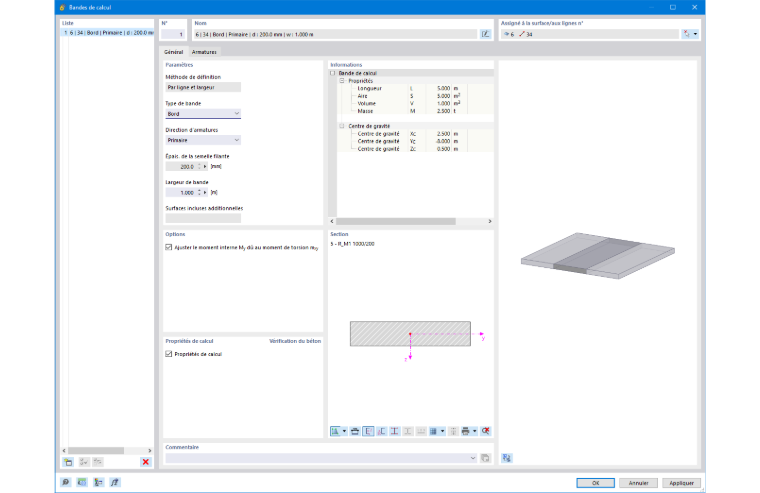Switch to the Armatures tab
The image size is (760, 493).
[204, 52]
